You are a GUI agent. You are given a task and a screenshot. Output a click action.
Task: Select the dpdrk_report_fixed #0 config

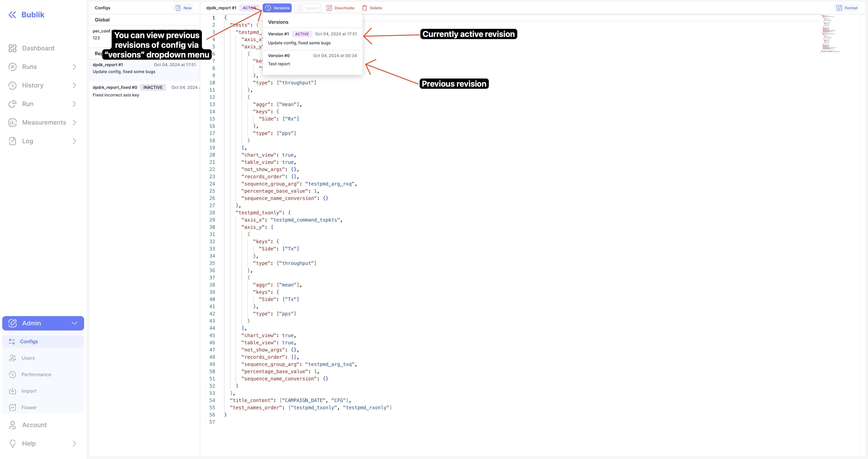pos(135,91)
